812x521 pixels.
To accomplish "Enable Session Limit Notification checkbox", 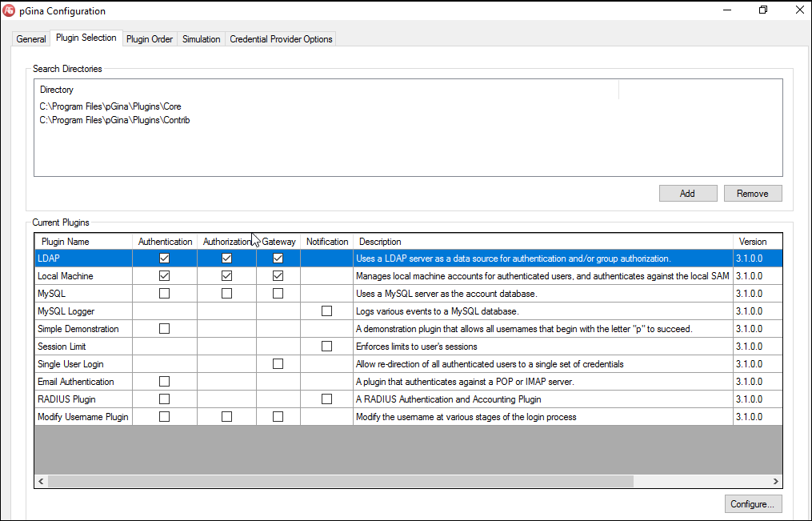I will [x=326, y=346].
